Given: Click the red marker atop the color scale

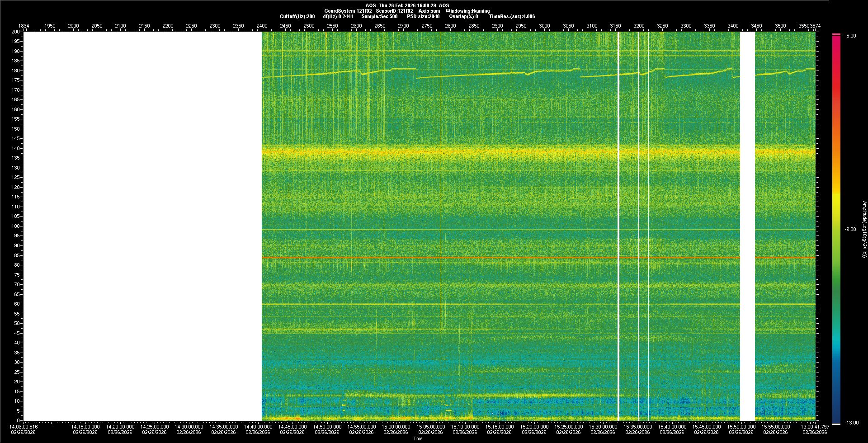Looking at the screenshot, I should coord(836,34).
